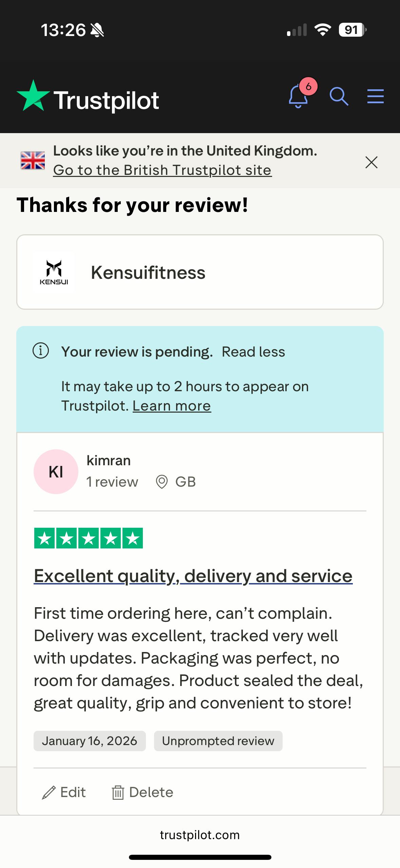The width and height of the screenshot is (400, 868).
Task: Tap the pending review info icon
Action: click(x=41, y=351)
